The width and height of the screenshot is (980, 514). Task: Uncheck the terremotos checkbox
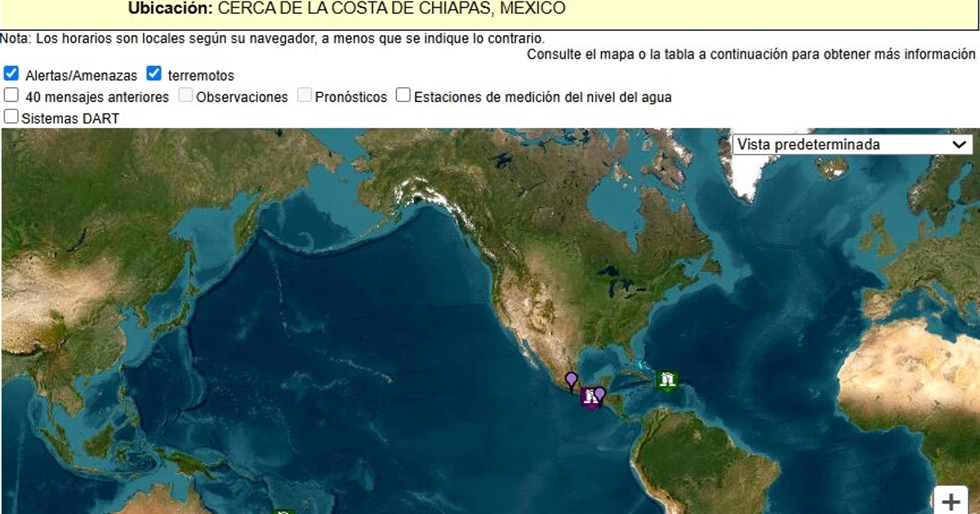tap(154, 74)
